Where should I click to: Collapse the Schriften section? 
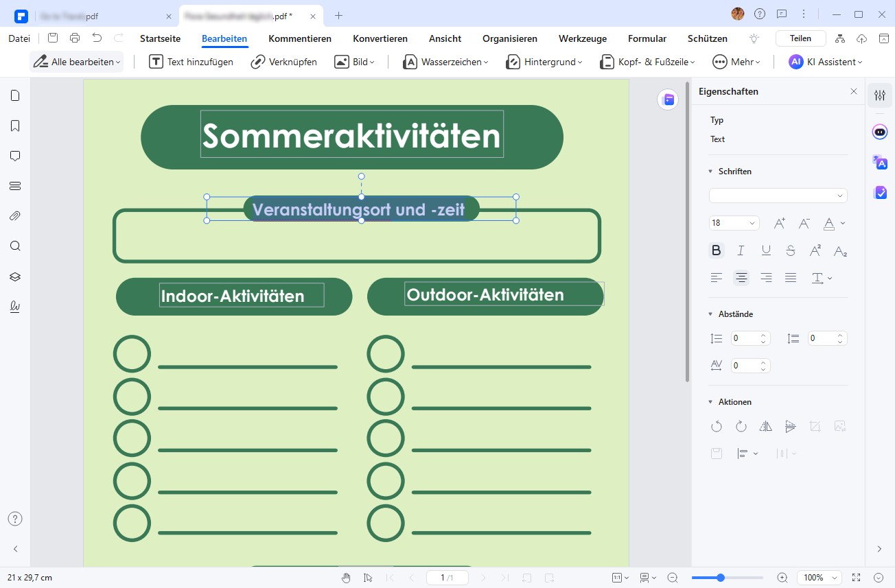tap(711, 172)
